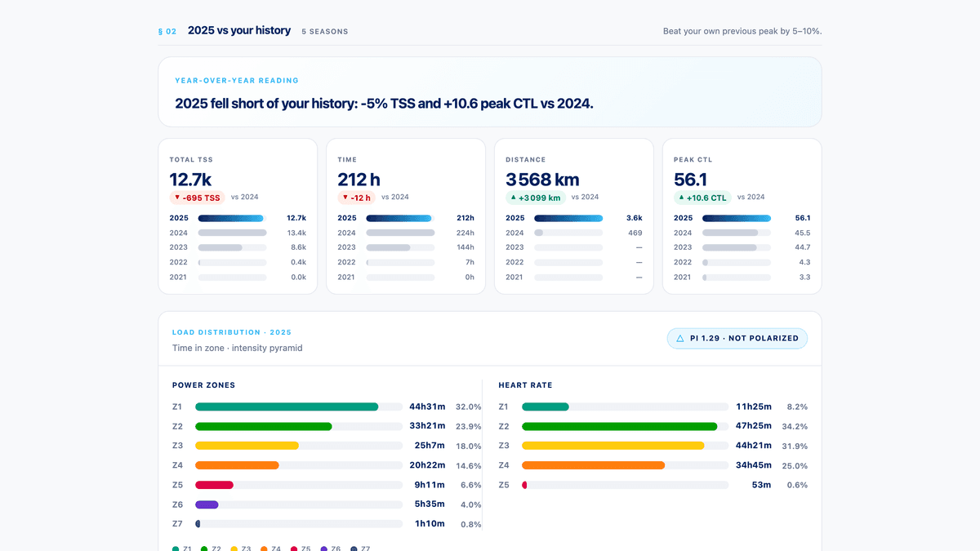
Task: Click the 53m heart rate Z5 time
Action: (x=761, y=485)
